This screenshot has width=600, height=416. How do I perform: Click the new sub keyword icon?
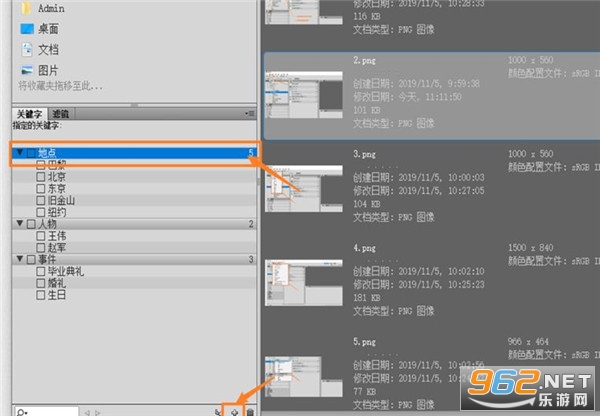[218, 412]
